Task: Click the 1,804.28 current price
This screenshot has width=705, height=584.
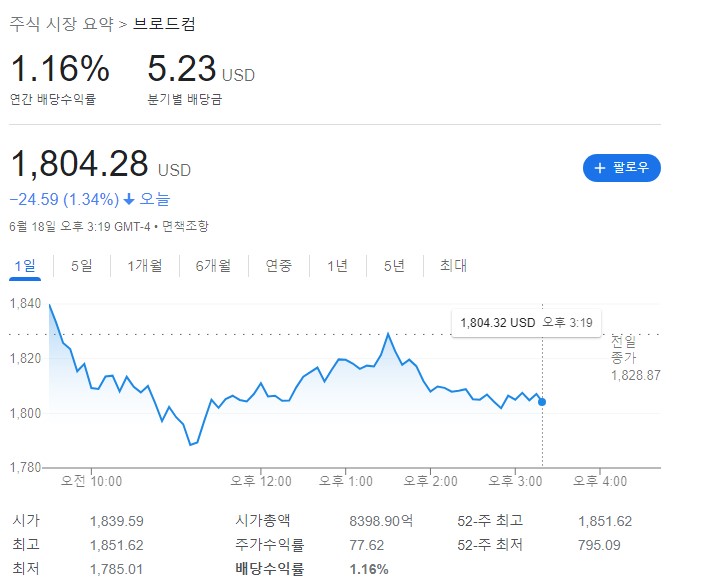Action: pyautogui.click(x=79, y=164)
